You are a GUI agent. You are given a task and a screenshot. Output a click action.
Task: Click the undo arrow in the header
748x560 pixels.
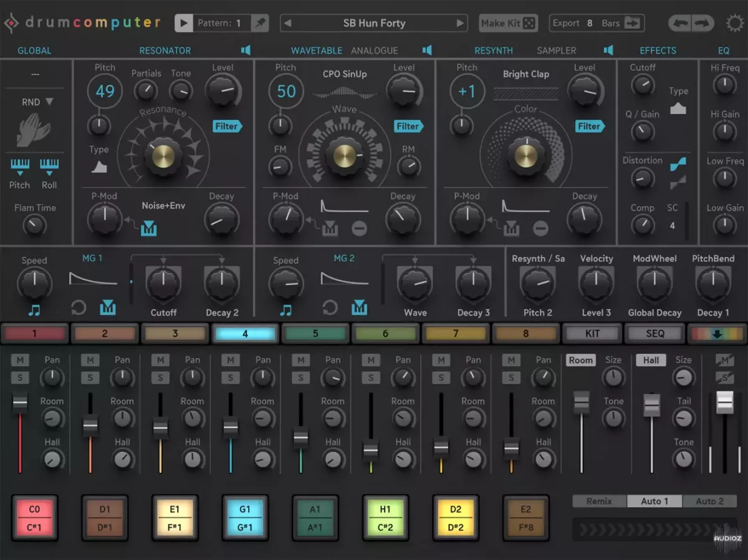(x=680, y=24)
